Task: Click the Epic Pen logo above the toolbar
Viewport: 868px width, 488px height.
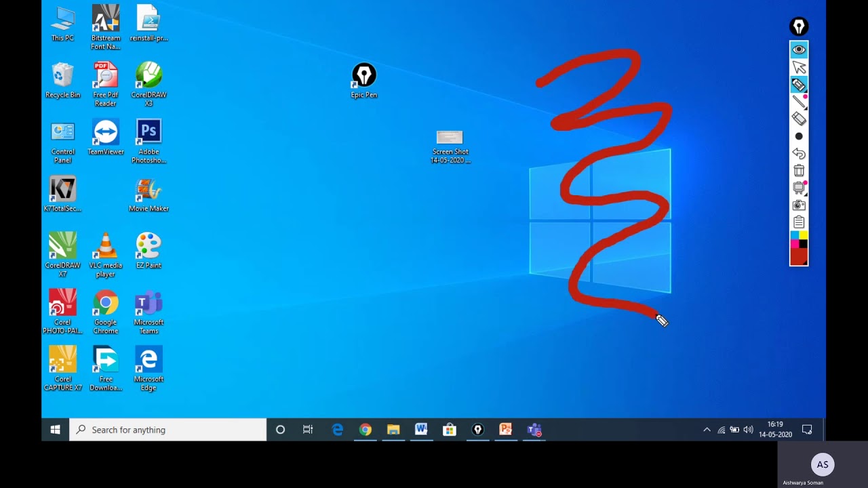Action: click(x=799, y=27)
